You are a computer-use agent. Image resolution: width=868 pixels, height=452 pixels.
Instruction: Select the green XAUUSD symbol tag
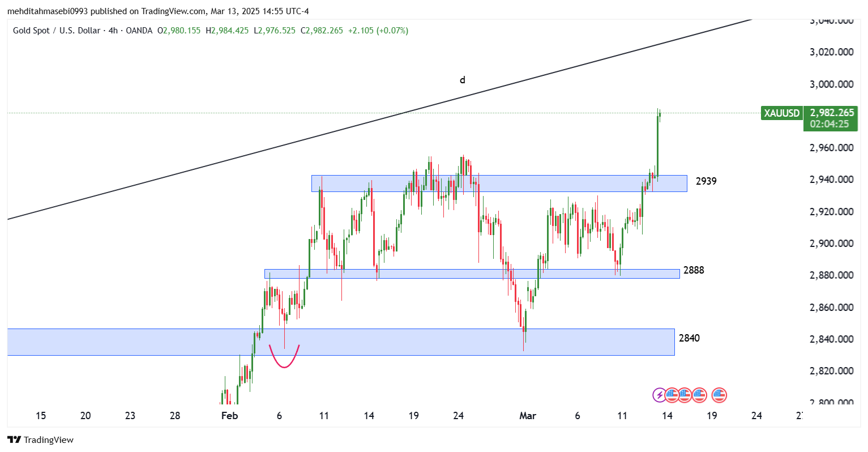click(x=782, y=113)
